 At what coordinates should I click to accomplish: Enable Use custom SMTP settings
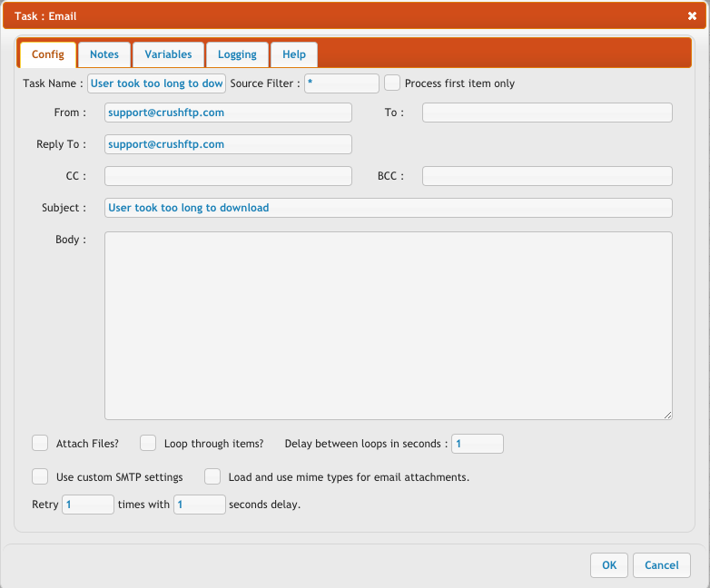[x=40, y=476]
